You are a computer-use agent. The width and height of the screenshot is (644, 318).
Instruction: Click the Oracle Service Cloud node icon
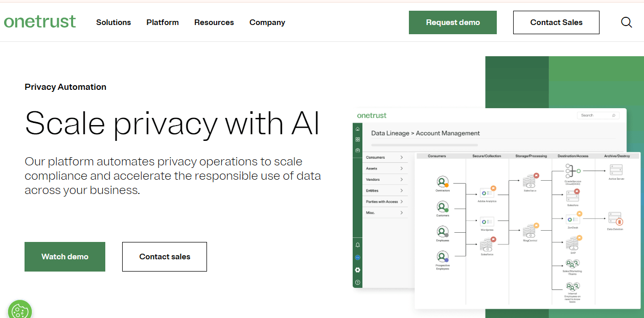pos(572,172)
